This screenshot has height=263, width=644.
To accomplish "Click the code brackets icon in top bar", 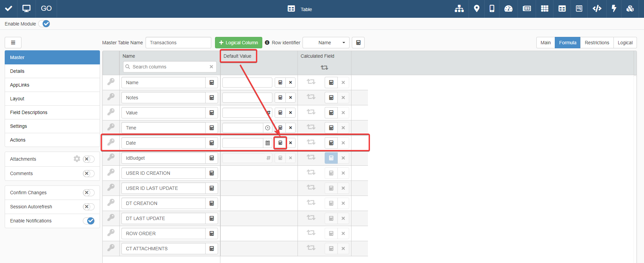I will click(x=597, y=9).
